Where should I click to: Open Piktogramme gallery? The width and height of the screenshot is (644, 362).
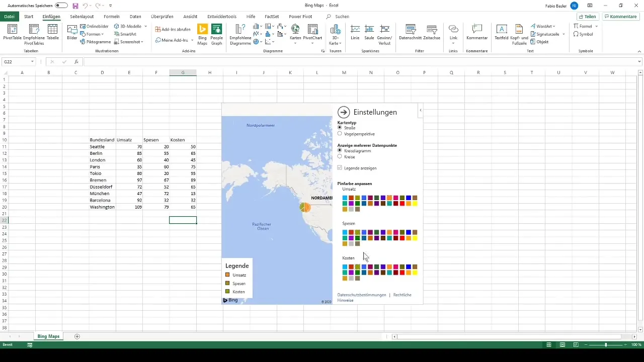tap(96, 42)
